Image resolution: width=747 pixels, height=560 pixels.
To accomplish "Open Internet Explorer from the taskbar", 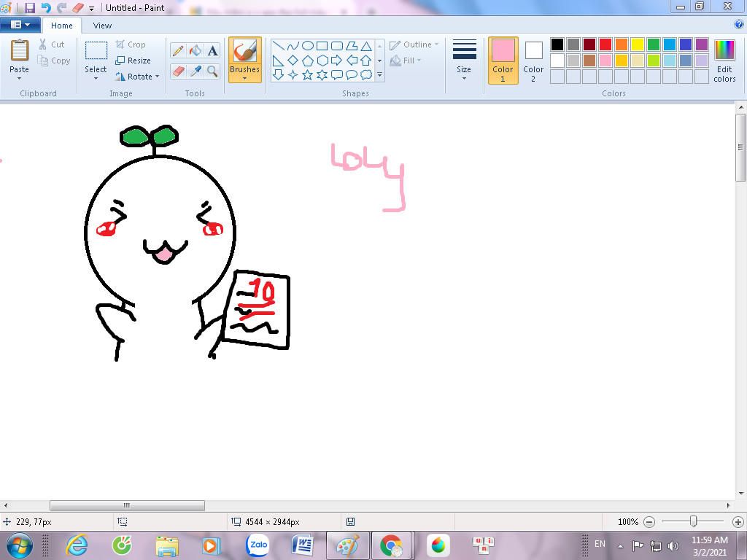I will (77, 545).
